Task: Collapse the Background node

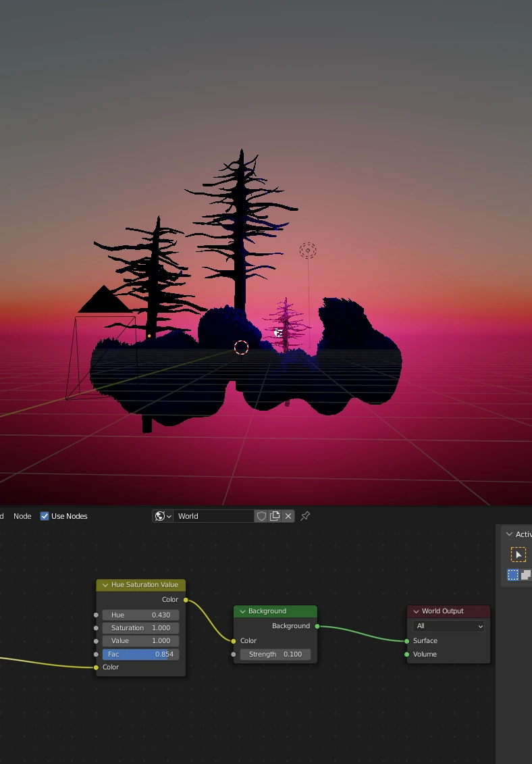Action: (242, 611)
